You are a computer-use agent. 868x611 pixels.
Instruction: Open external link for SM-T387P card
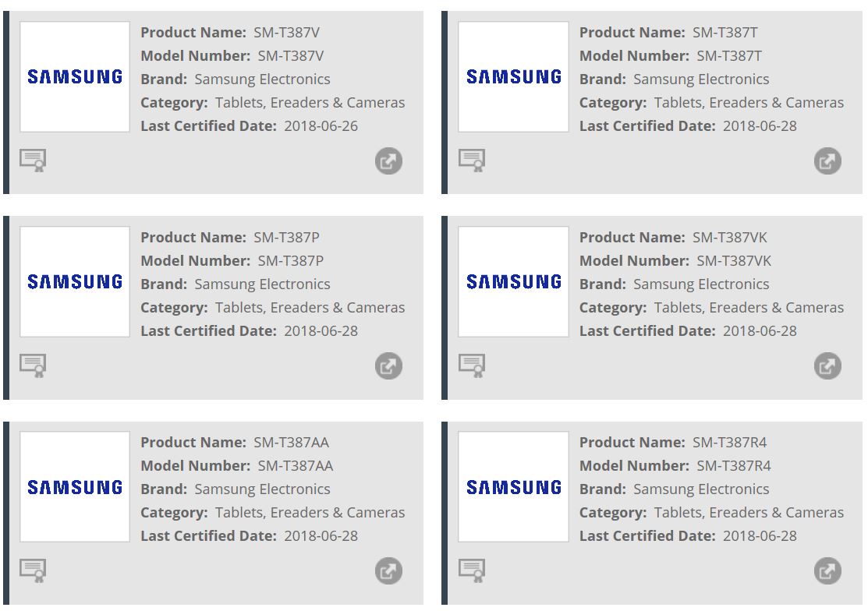[x=388, y=366]
